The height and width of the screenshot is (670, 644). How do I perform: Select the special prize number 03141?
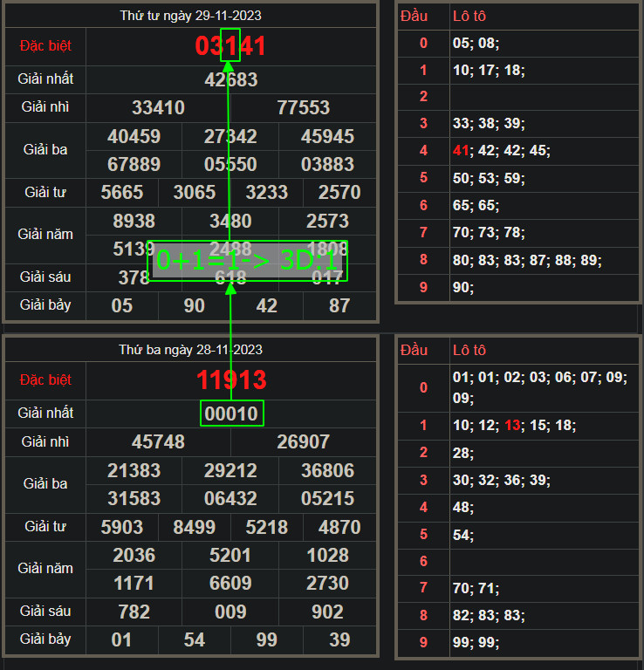point(230,46)
